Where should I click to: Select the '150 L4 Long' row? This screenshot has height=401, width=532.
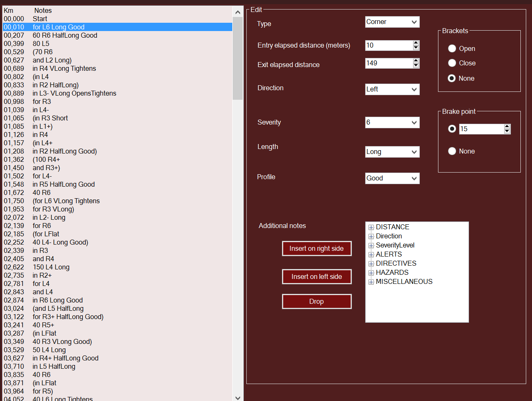(x=118, y=267)
